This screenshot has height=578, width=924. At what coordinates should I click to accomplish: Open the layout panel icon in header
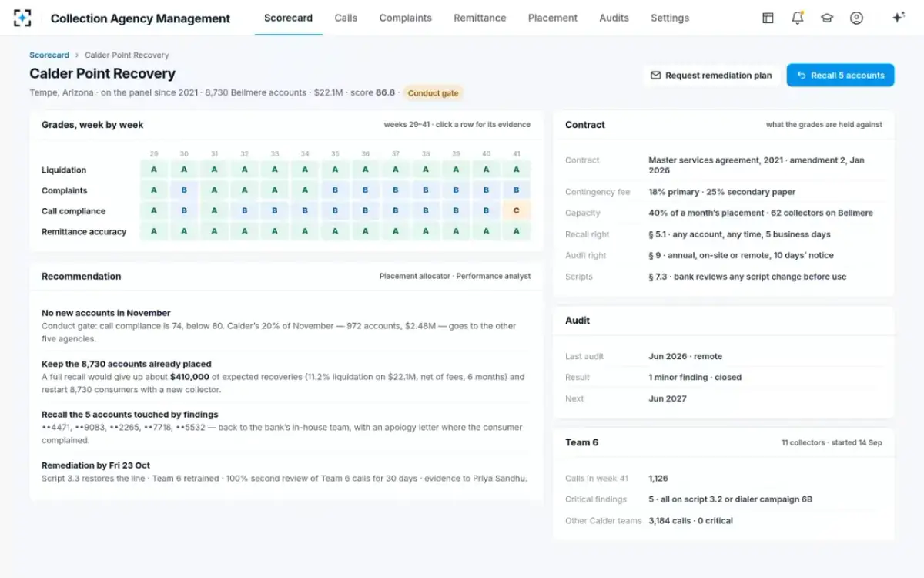tap(768, 18)
